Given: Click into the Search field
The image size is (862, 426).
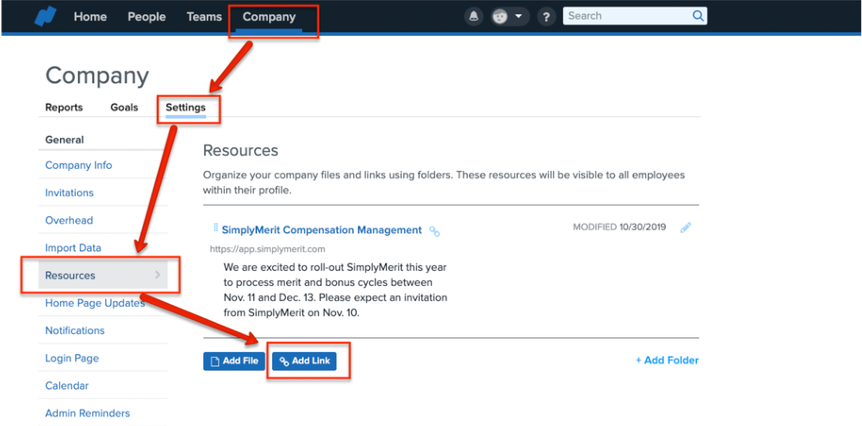Looking at the screenshot, I should 625,16.
